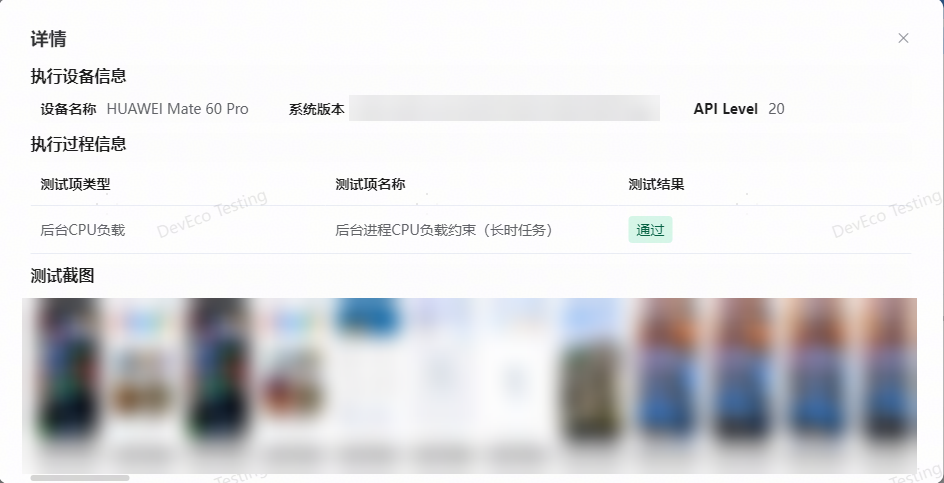This screenshot has width=944, height=483.
Task: Click the 后台CPU负载 table cell
Action: [x=83, y=230]
